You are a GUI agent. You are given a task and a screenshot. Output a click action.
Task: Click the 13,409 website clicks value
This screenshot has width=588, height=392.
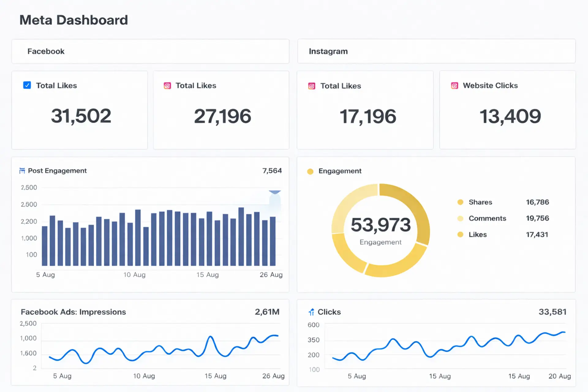[x=510, y=116]
